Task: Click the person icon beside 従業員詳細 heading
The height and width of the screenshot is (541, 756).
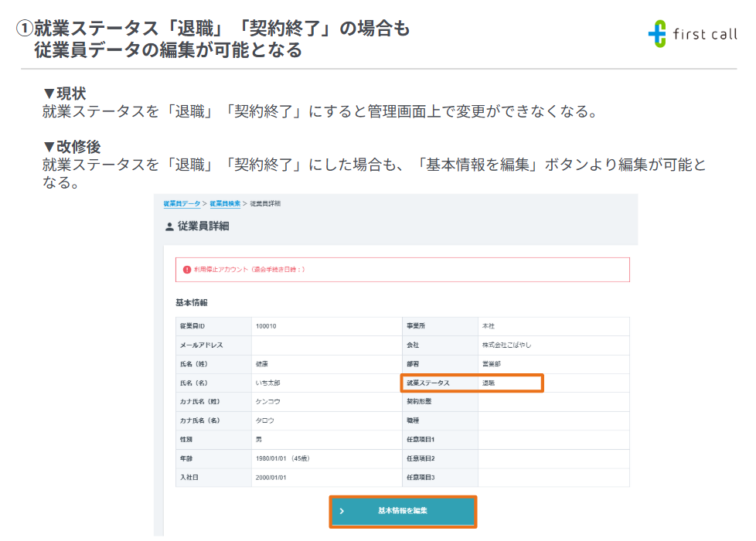Action: (x=169, y=226)
